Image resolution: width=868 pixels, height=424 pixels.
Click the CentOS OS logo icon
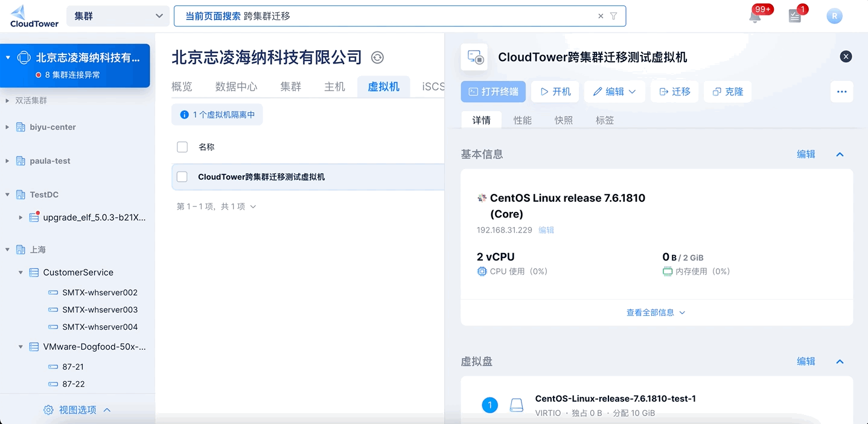482,198
